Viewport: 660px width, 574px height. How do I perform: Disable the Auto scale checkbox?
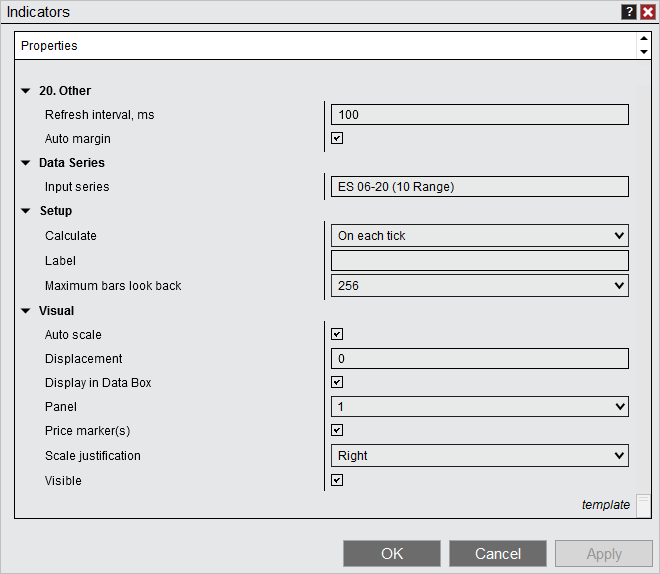click(x=337, y=335)
